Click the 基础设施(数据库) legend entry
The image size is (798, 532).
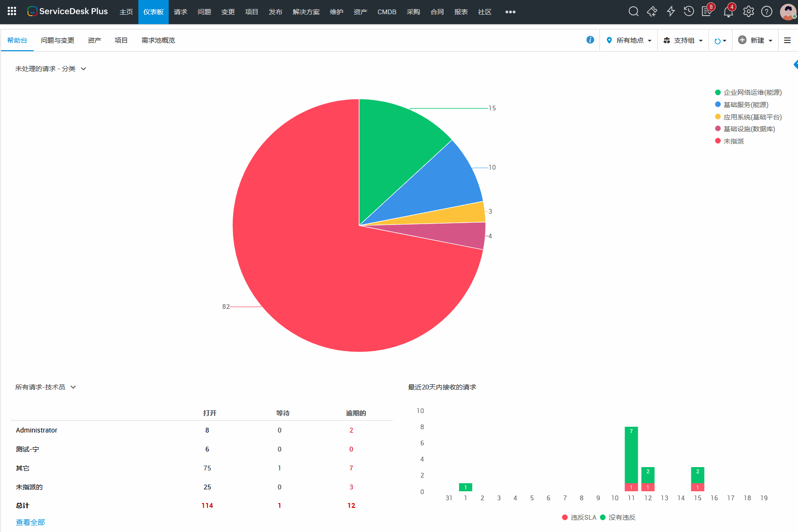tap(745, 129)
